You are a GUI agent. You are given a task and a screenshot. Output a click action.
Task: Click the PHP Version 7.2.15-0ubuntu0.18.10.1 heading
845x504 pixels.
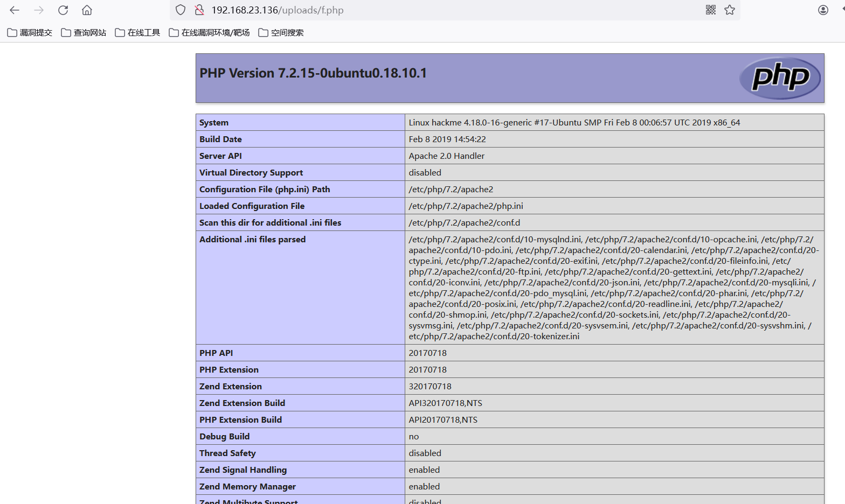[313, 73]
